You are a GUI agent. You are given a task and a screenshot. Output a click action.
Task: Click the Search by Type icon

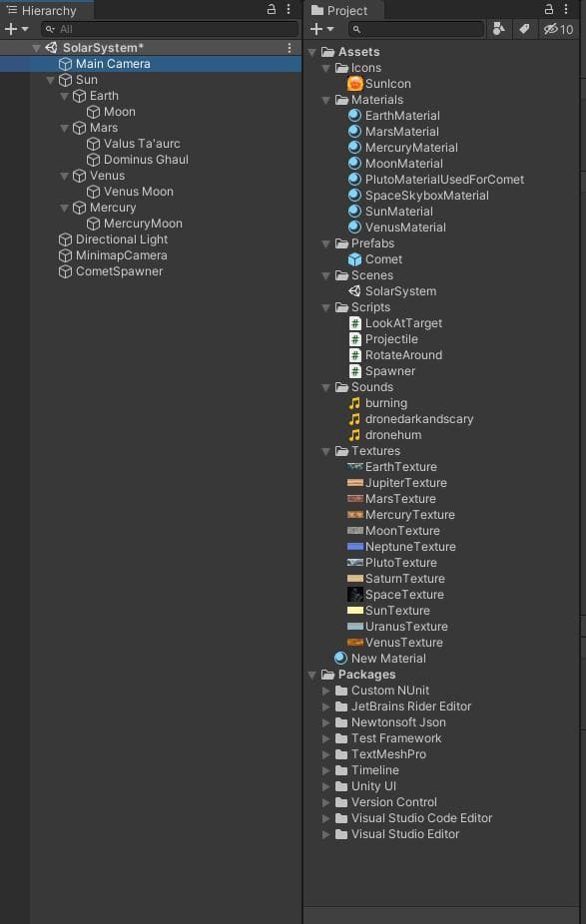pos(499,29)
